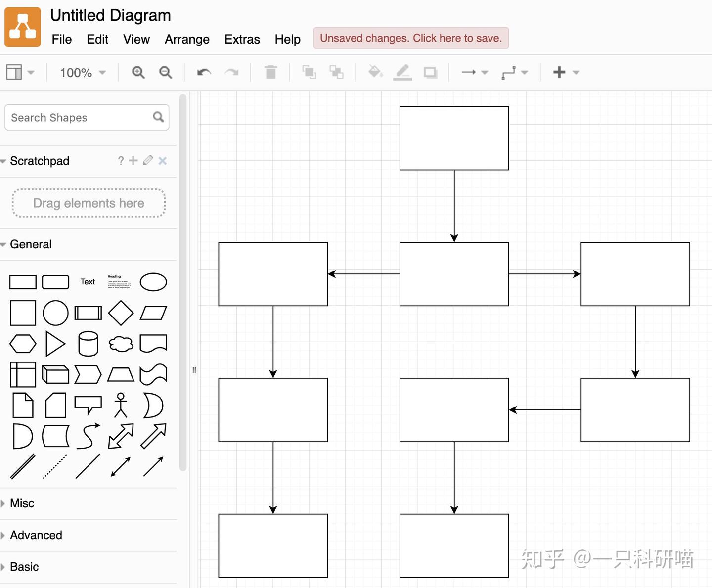Viewport: 712px width, 588px height.
Task: Click the Scratchpad help question mark
Action: [x=120, y=161]
